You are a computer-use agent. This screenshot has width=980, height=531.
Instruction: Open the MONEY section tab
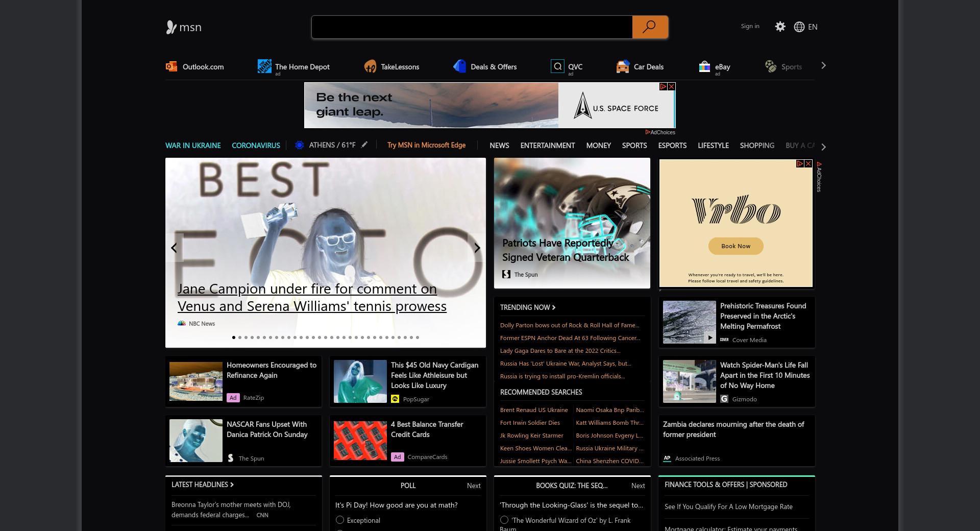point(598,145)
